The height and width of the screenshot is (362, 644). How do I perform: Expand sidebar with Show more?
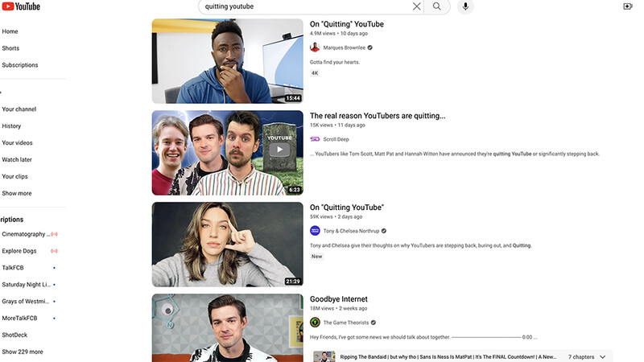[17, 193]
